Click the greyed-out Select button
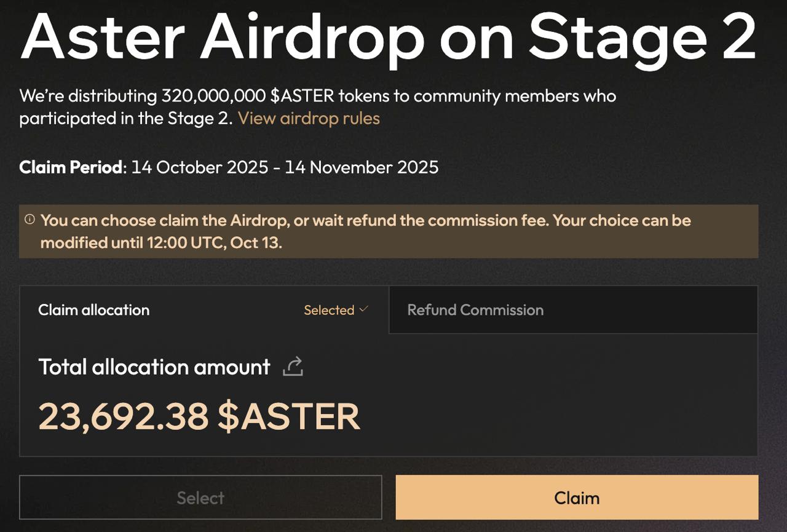This screenshot has width=787, height=532. [x=200, y=498]
